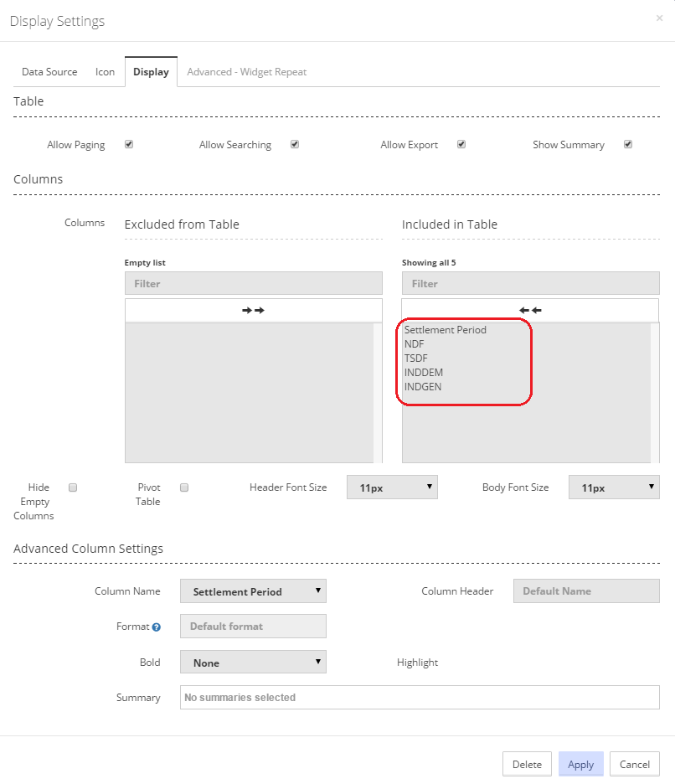Switch to the Data Source tab

pyautogui.click(x=49, y=72)
